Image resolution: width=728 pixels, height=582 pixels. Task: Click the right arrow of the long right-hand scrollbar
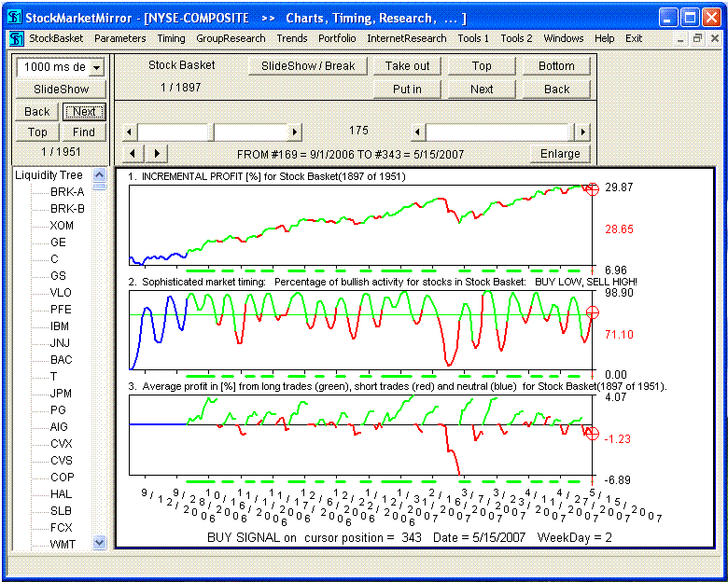[x=582, y=132]
